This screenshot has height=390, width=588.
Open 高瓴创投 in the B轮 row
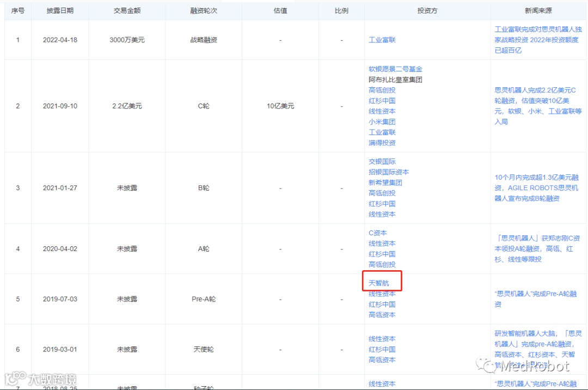tap(382, 193)
